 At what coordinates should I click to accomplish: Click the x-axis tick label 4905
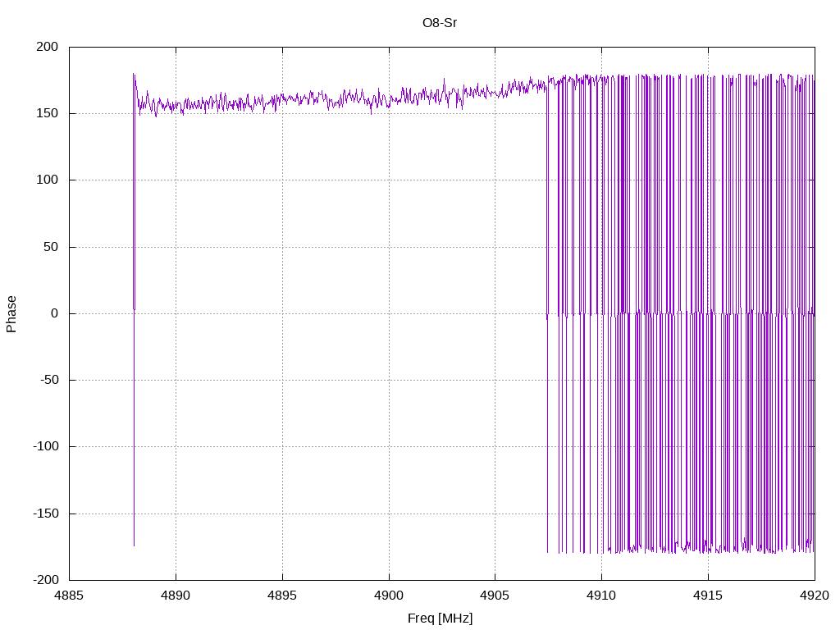click(x=495, y=596)
